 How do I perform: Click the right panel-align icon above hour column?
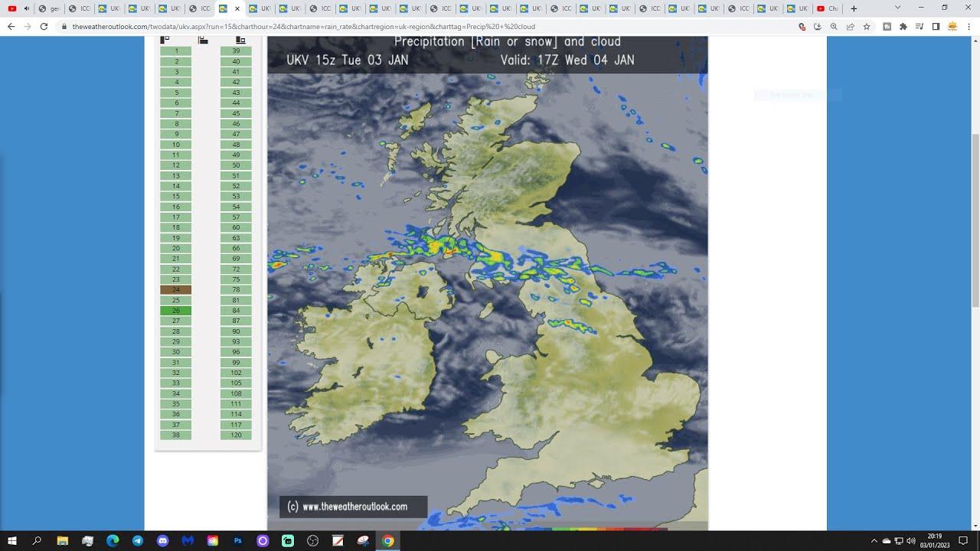pos(240,40)
